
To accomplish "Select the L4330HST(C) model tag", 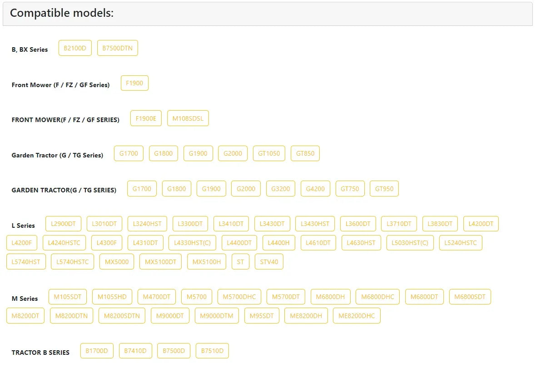I will click(192, 243).
